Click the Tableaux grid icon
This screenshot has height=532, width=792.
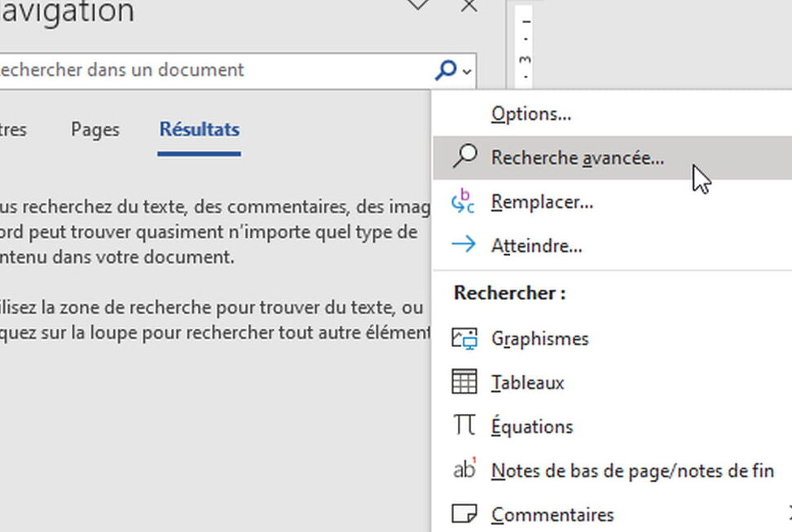pyautogui.click(x=464, y=382)
